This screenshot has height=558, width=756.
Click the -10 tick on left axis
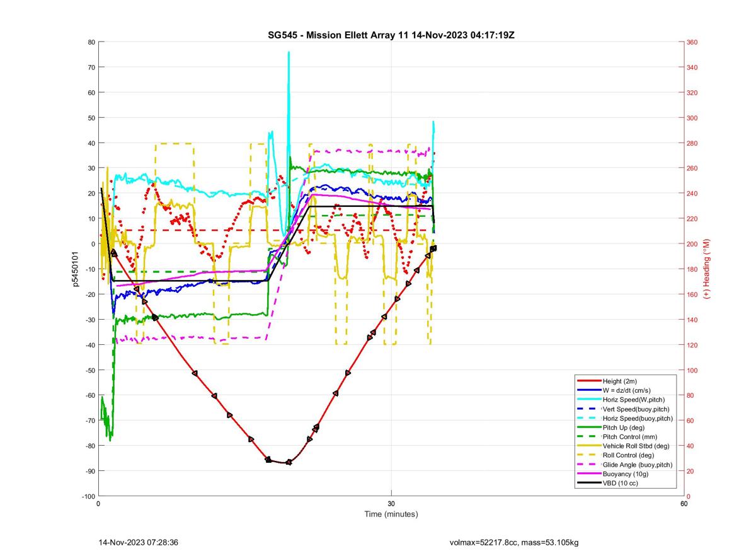point(90,269)
